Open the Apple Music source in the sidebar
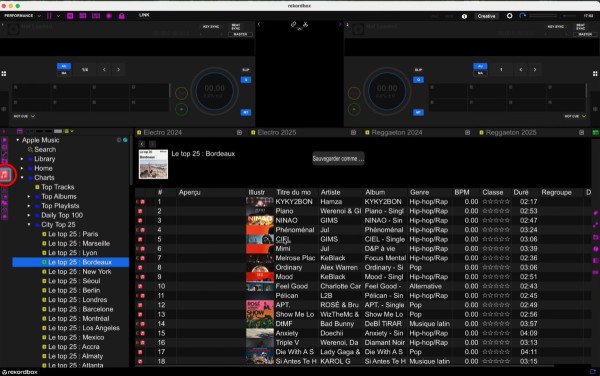The width and height of the screenshot is (600, 376). (x=5, y=175)
